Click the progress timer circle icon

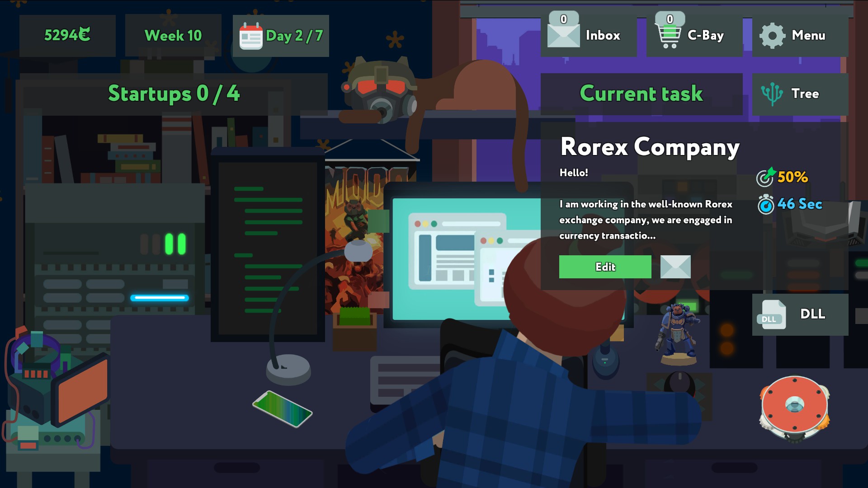coord(764,203)
